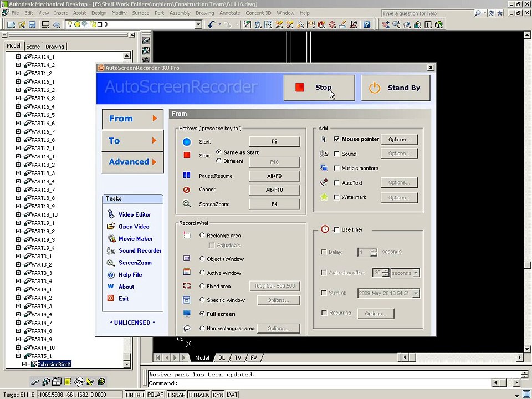Click the red Exit task icon

111,298
